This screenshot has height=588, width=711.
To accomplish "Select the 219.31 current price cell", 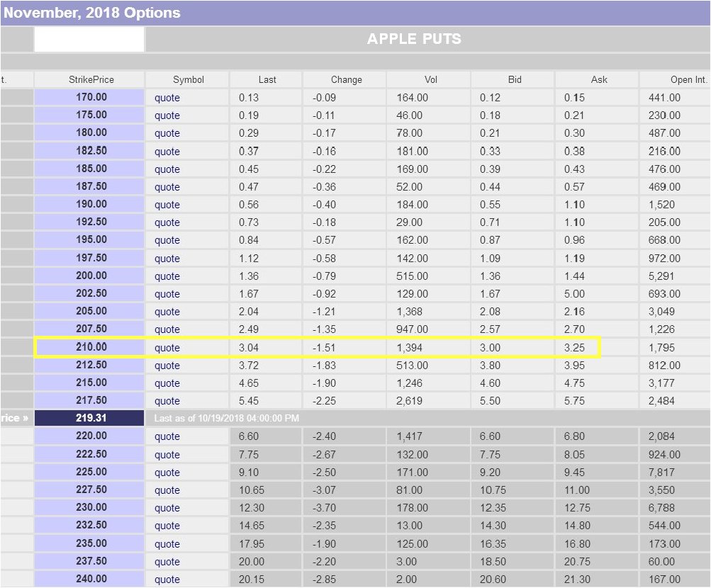I will pyautogui.click(x=89, y=418).
